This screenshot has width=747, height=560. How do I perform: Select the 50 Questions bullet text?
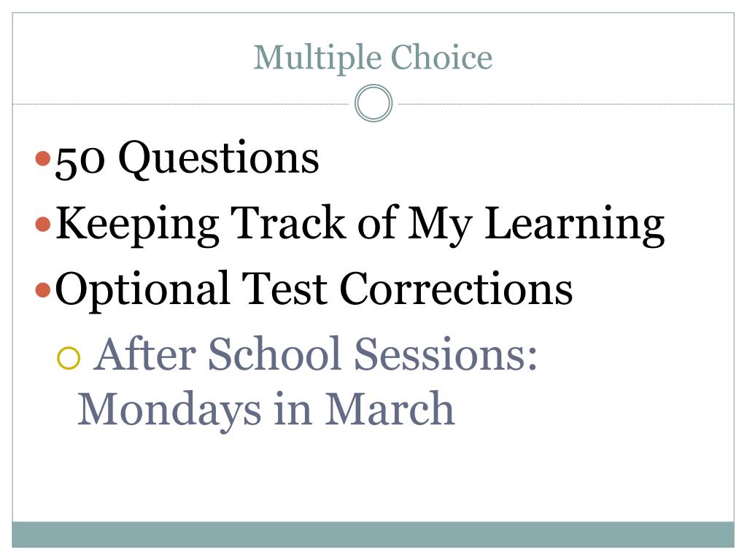187,160
